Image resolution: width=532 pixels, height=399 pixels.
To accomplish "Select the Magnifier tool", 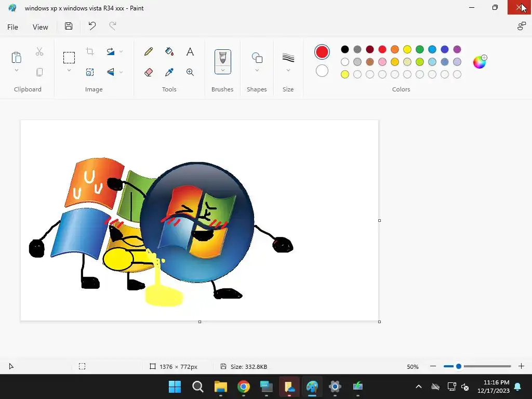I will pos(190,72).
